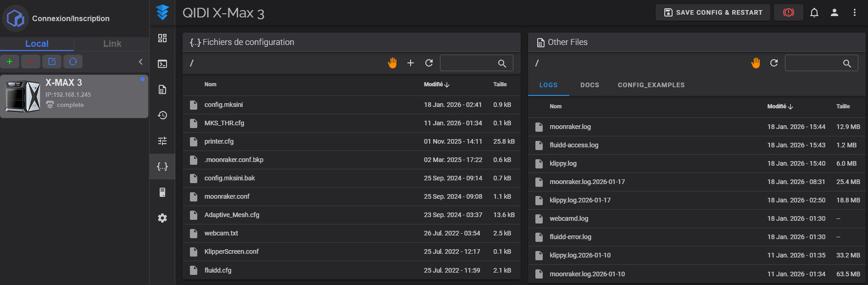The image size is (868, 285).
Task: Open the notifications bell
Action: pos(814,12)
